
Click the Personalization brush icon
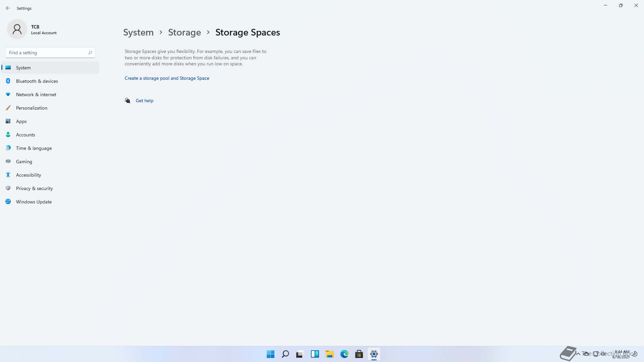8,108
